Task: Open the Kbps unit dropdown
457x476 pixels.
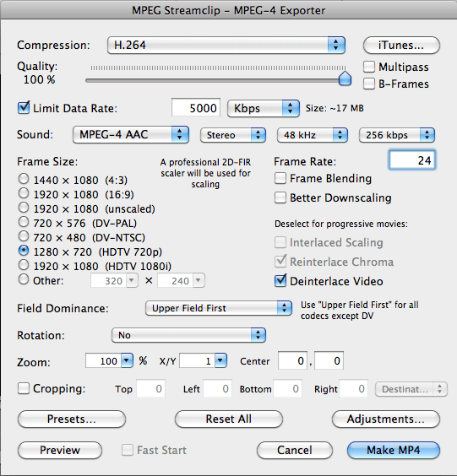Action: (264, 108)
